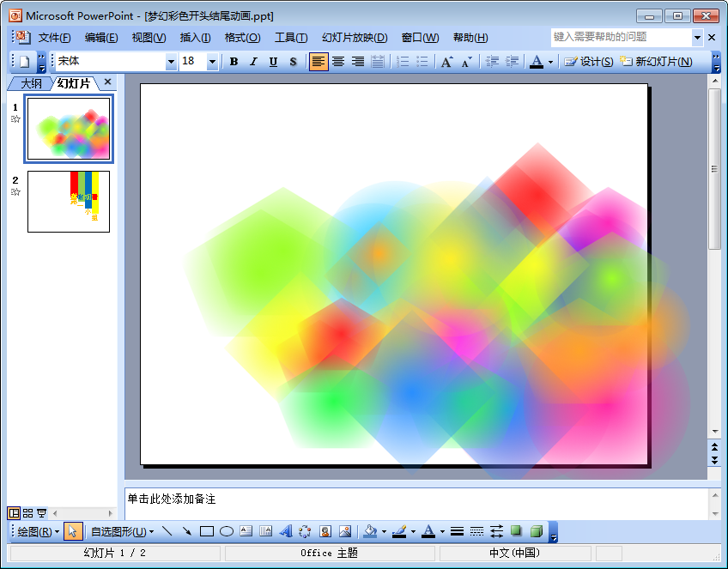Image resolution: width=728 pixels, height=569 pixels.
Task: Open the Tools menu
Action: (291, 38)
